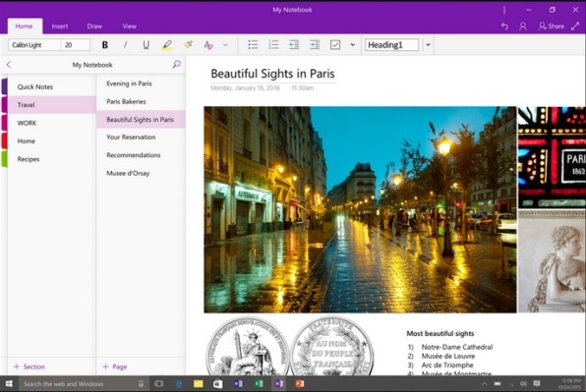
Task: Switch to the Draw tab
Action: click(94, 27)
